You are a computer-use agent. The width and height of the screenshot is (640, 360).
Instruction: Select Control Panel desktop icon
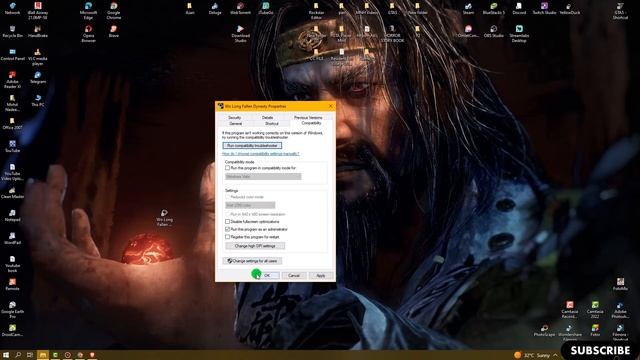click(12, 55)
